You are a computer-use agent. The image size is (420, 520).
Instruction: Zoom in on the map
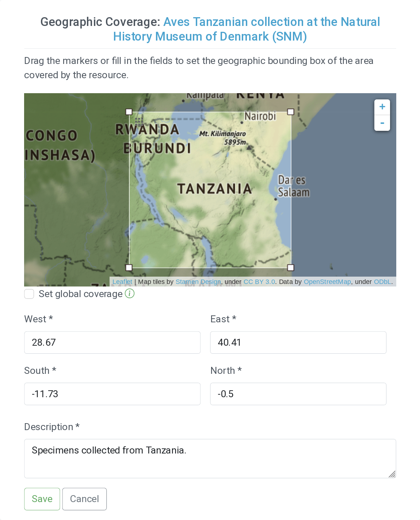point(382,107)
